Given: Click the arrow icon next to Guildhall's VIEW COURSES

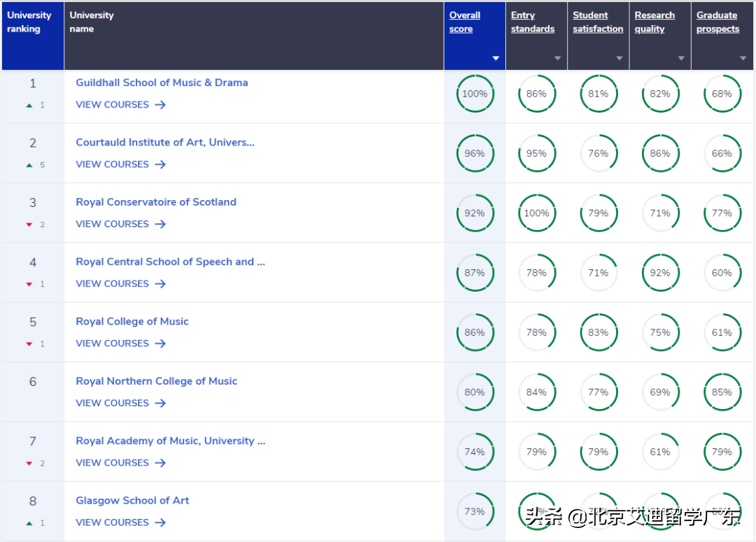Looking at the screenshot, I should [x=160, y=104].
